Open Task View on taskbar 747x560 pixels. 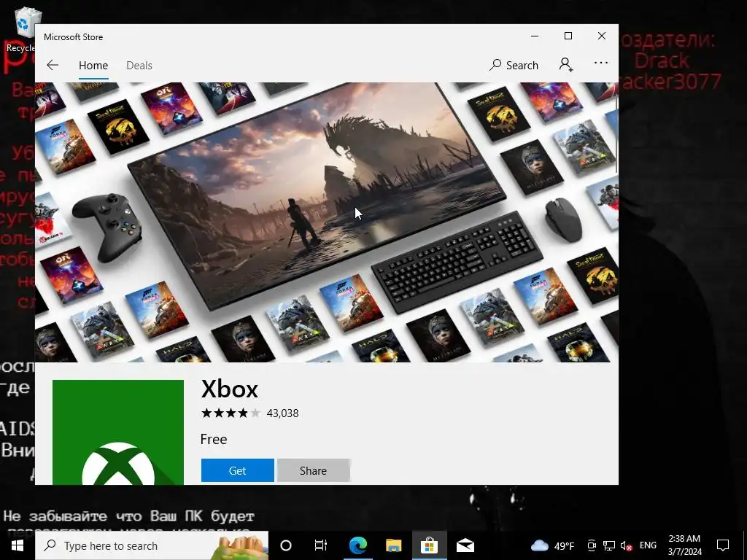coord(321,545)
